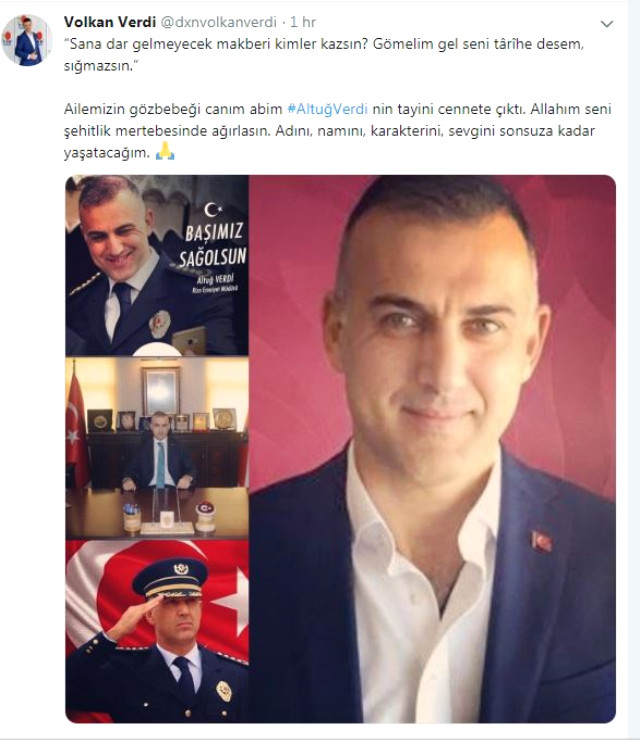The height and width of the screenshot is (743, 640).
Task: Click the Turkish flag in the office photo
Action: [x=76, y=426]
